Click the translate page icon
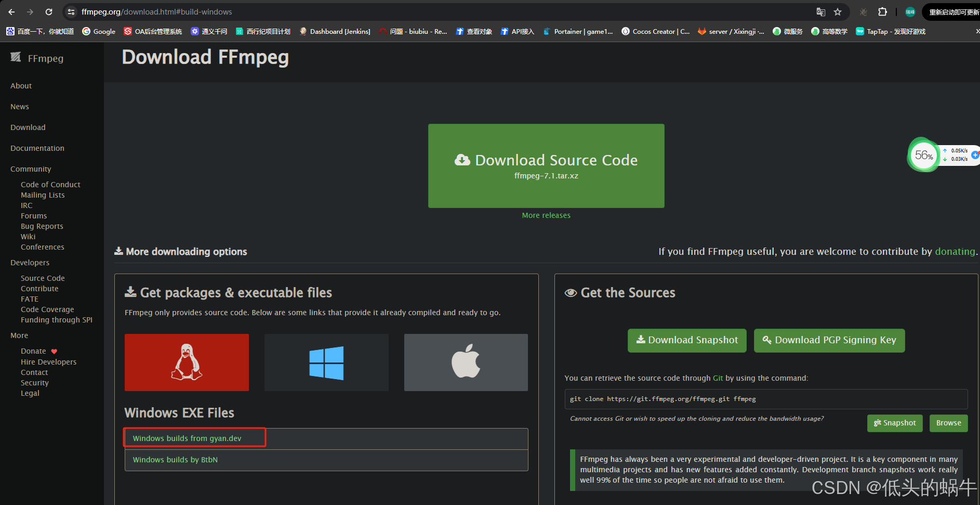 pos(821,11)
